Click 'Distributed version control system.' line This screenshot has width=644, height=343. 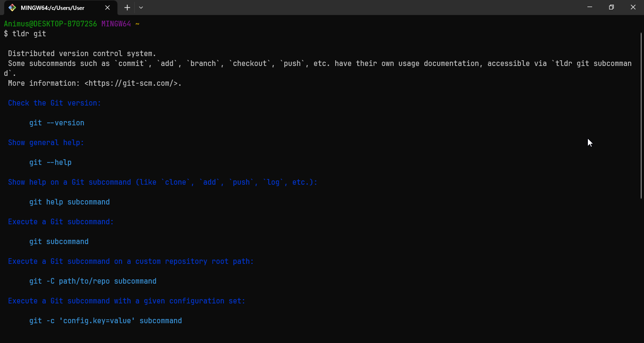(x=82, y=54)
